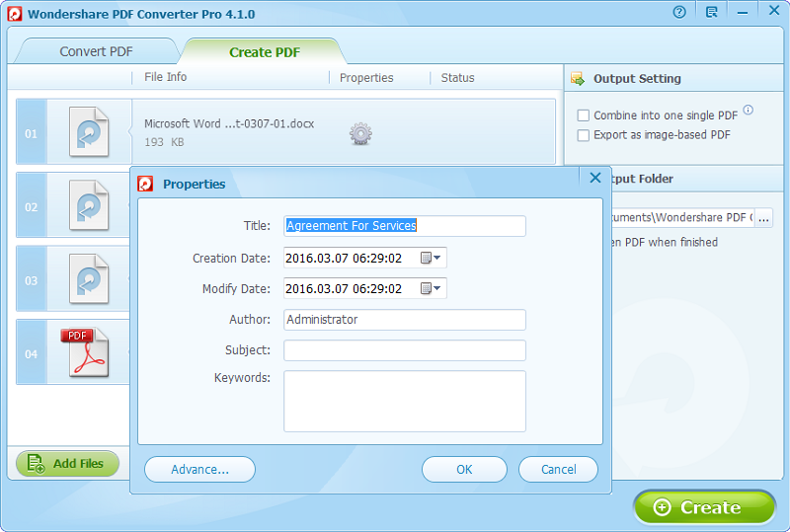
Task: Click the Wondershare logo in title bar
Action: click(15, 14)
